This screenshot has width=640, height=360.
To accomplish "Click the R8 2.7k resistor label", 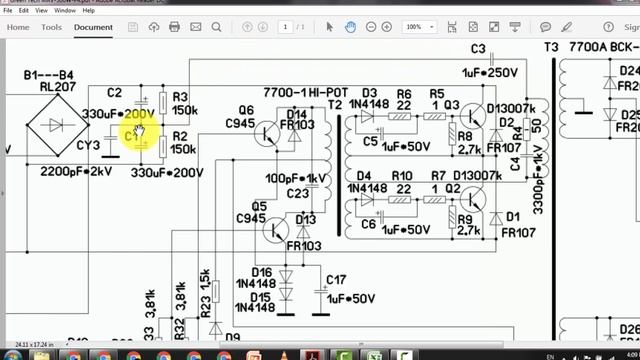I will tap(469, 143).
